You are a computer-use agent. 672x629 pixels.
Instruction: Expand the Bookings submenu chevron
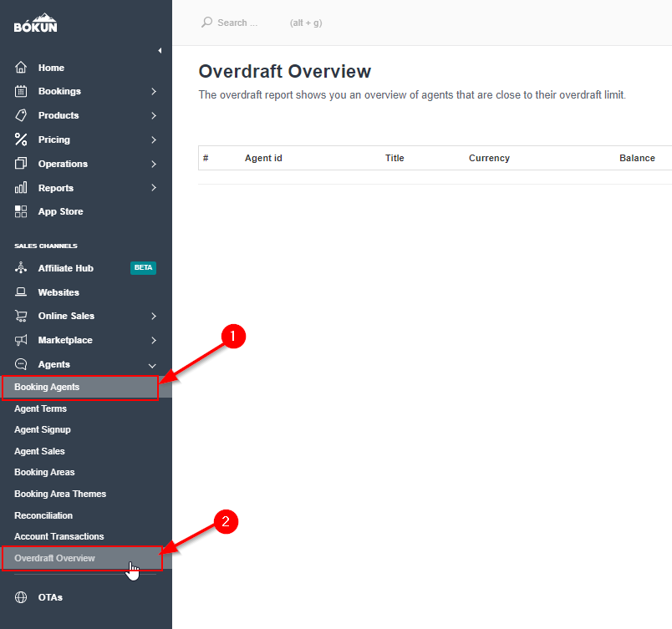pos(154,91)
